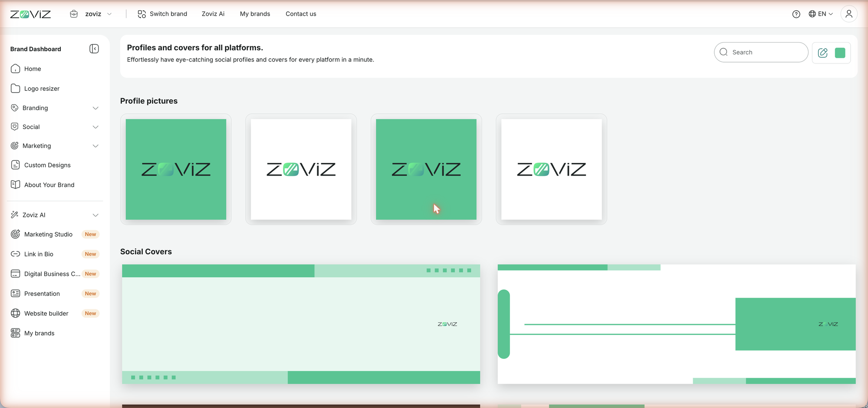Open the EN language dropdown
The width and height of the screenshot is (868, 408).
(x=821, y=14)
